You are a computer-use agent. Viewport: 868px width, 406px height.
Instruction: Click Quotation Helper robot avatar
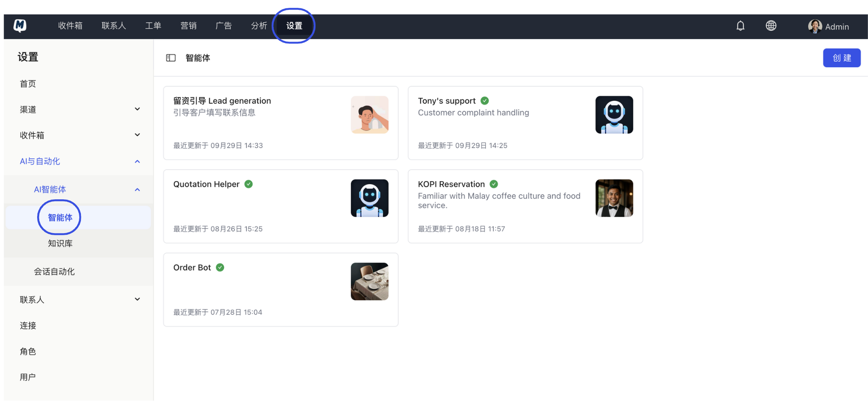tap(369, 198)
